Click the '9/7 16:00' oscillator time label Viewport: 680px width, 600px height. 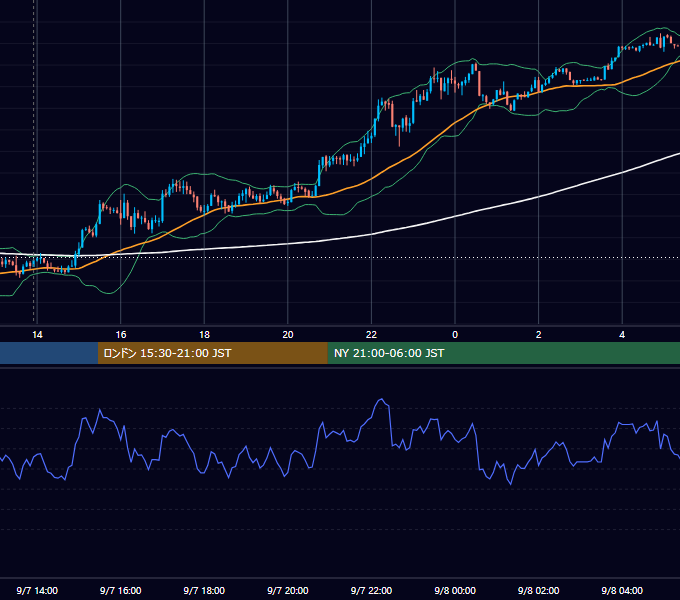pos(121,590)
